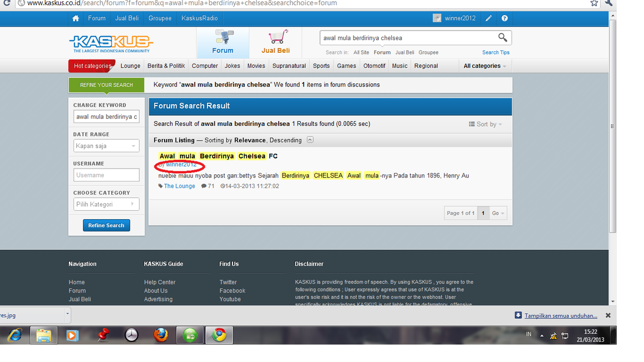Image resolution: width=644 pixels, height=362 pixels.
Task: Reload the page with the refresh icon
Action: coord(7,3)
